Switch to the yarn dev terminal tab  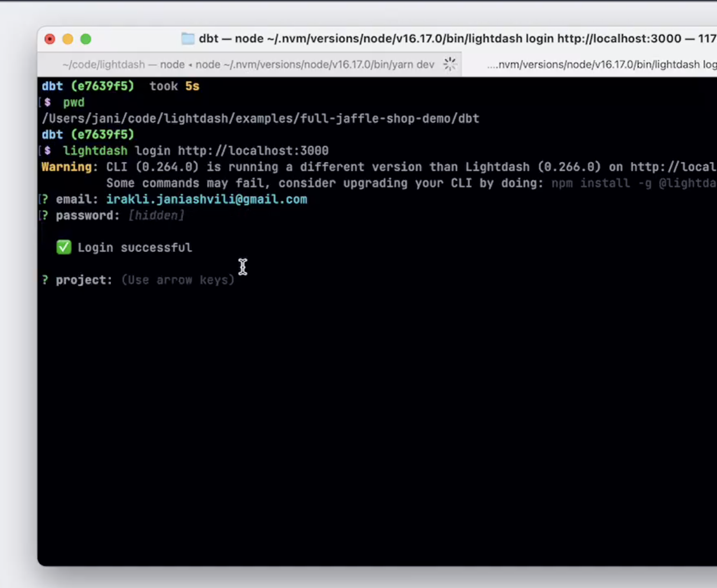click(x=244, y=64)
